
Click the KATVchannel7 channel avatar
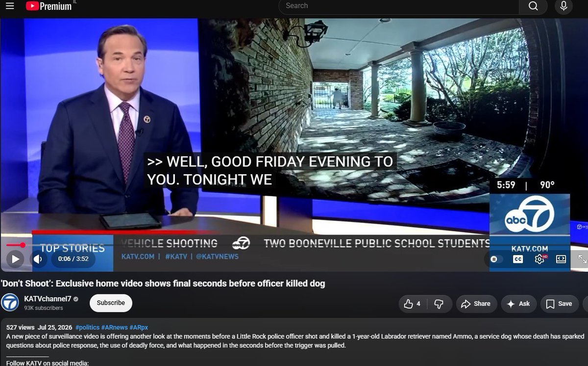pyautogui.click(x=10, y=303)
